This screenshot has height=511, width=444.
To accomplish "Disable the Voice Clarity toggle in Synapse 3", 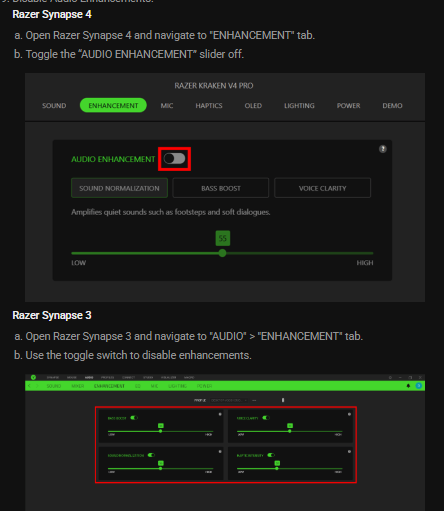I will pyautogui.click(x=266, y=418).
